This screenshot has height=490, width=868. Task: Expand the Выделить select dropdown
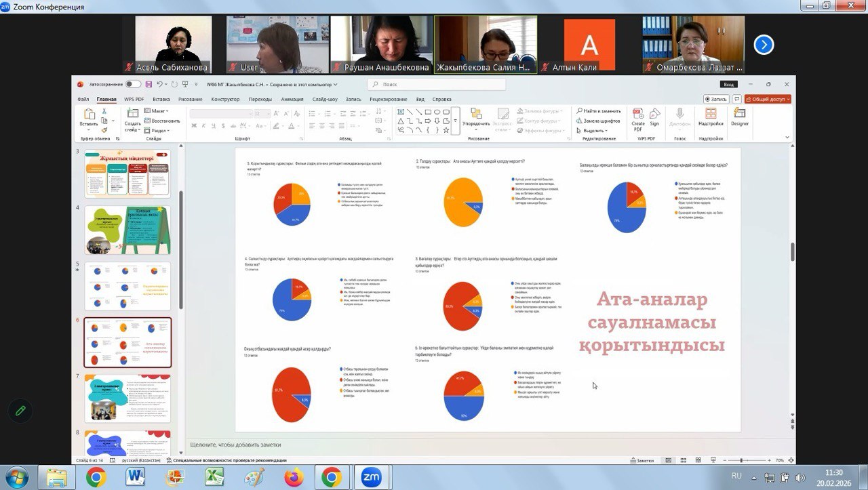coord(593,131)
